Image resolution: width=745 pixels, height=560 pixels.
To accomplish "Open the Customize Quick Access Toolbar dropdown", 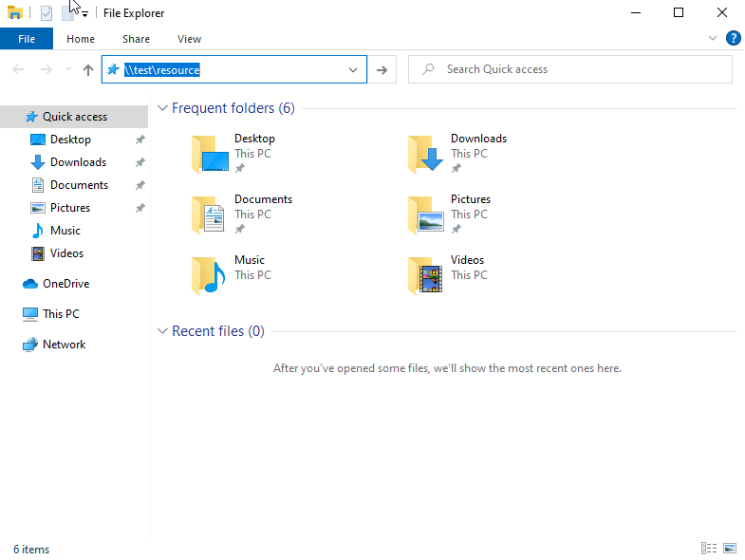I will [x=84, y=14].
